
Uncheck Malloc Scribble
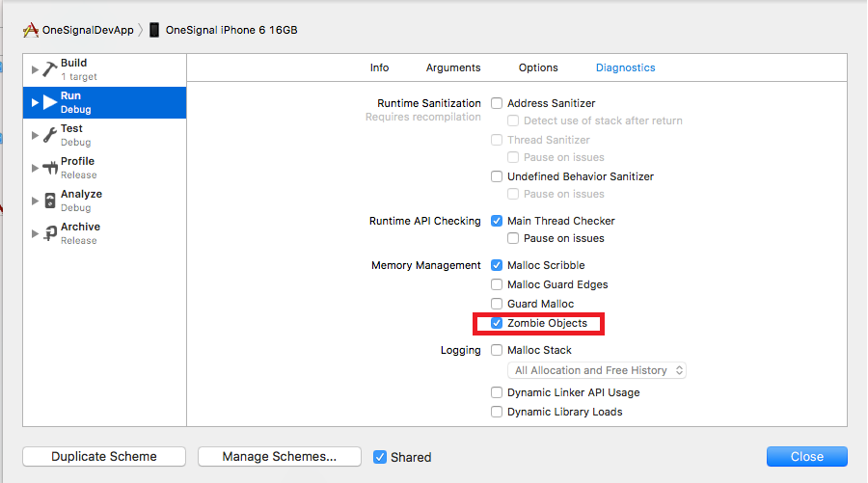[497, 265]
